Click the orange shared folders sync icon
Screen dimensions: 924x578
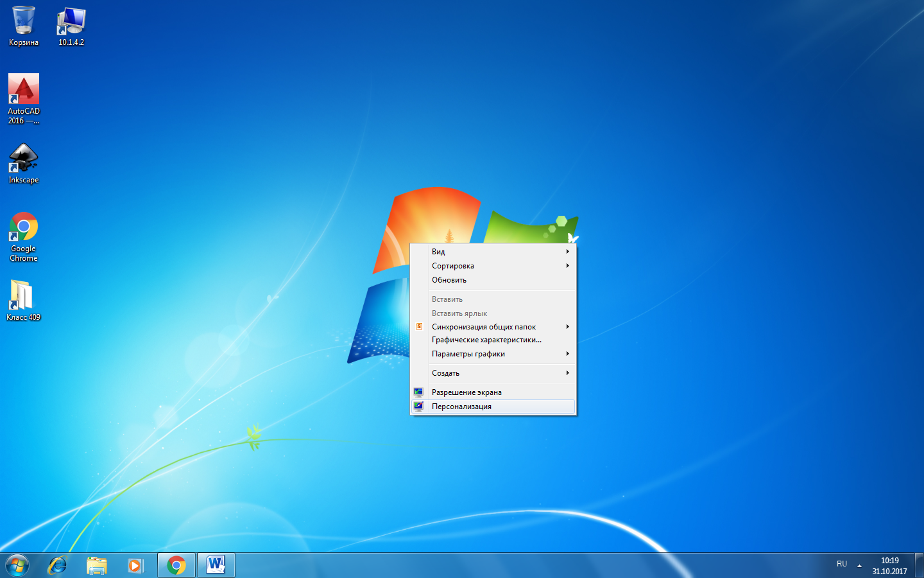(x=418, y=327)
